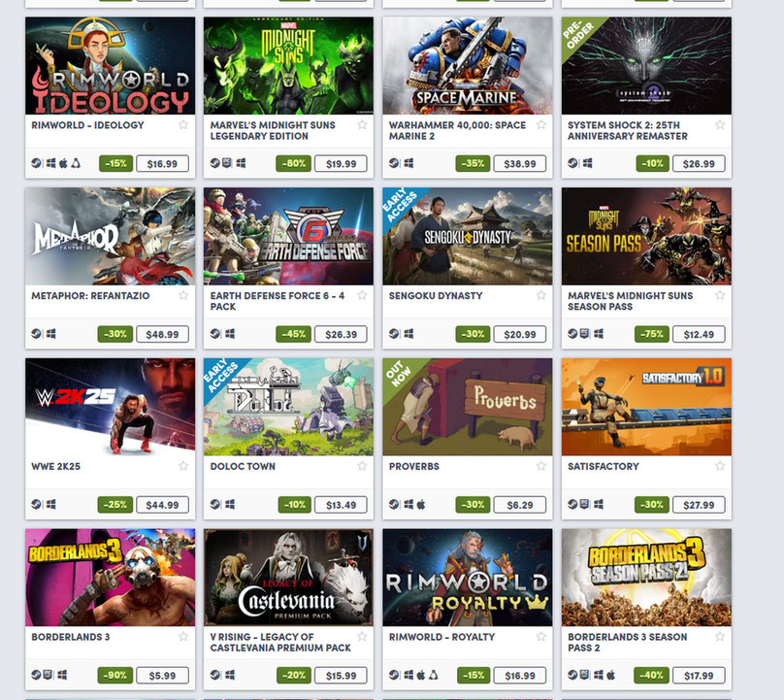Click Apple icon on Borderlands 3 Season Pass 2

(611, 675)
